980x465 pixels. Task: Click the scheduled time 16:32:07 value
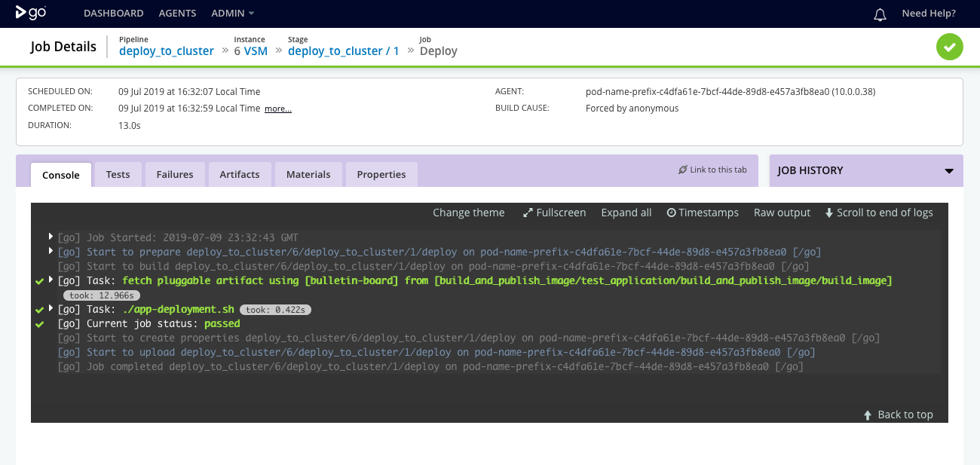tap(189, 92)
